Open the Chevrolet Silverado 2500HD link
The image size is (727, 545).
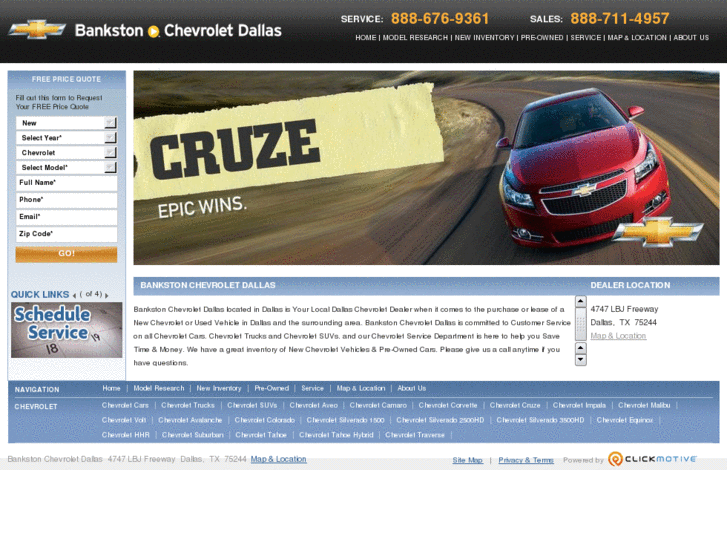[x=440, y=420]
